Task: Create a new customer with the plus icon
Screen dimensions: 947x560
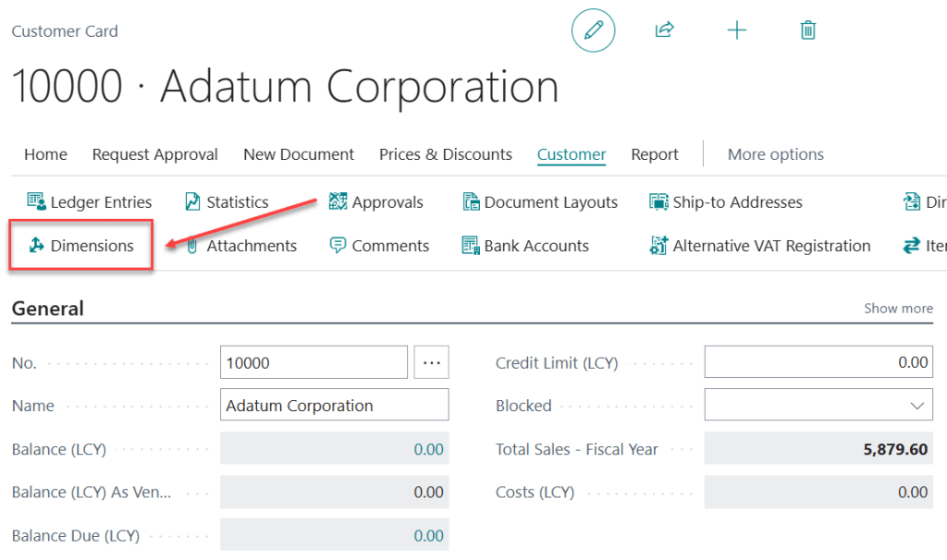Action: (736, 30)
